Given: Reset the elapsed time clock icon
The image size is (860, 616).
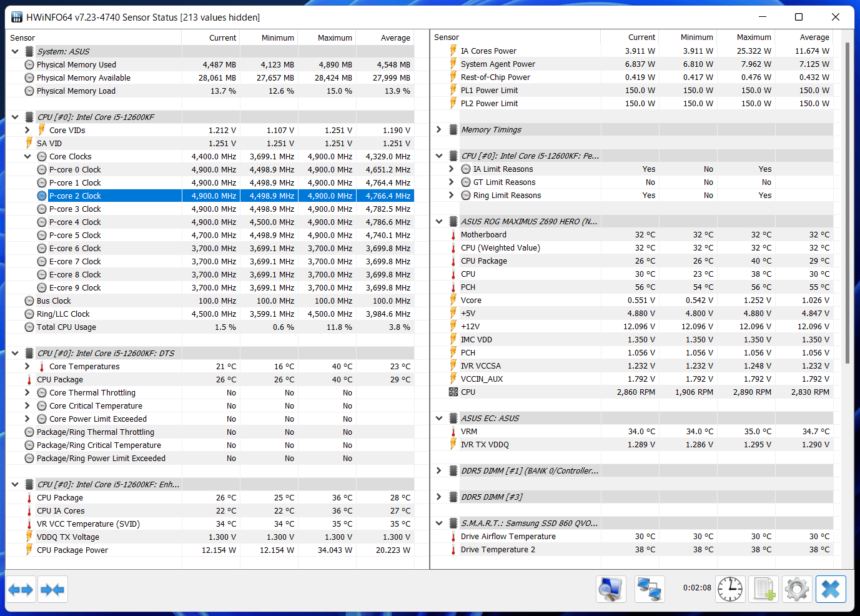Looking at the screenshot, I should tap(730, 589).
